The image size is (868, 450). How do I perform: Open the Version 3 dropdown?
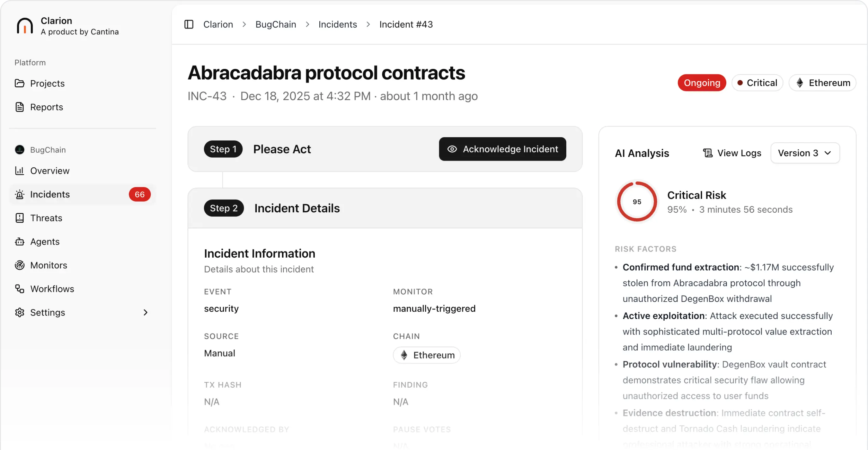[805, 153]
